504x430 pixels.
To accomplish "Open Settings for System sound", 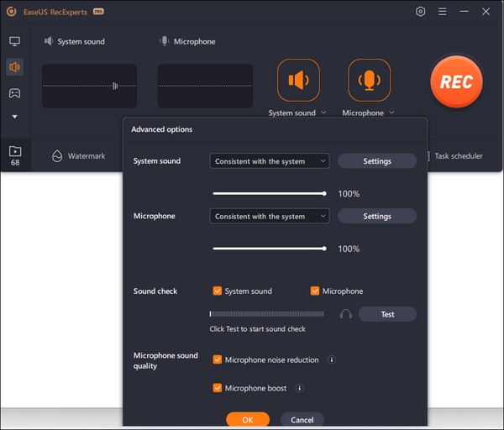I will coord(377,161).
